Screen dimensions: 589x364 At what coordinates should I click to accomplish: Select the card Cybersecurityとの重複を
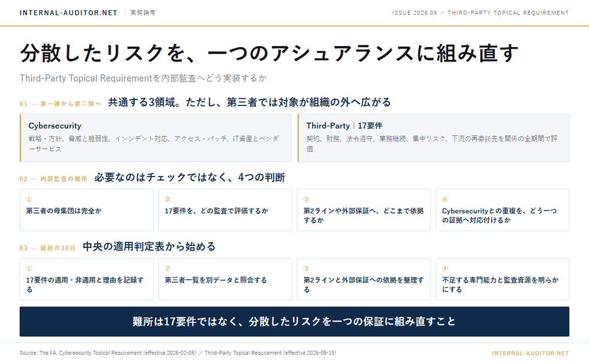pos(503,210)
